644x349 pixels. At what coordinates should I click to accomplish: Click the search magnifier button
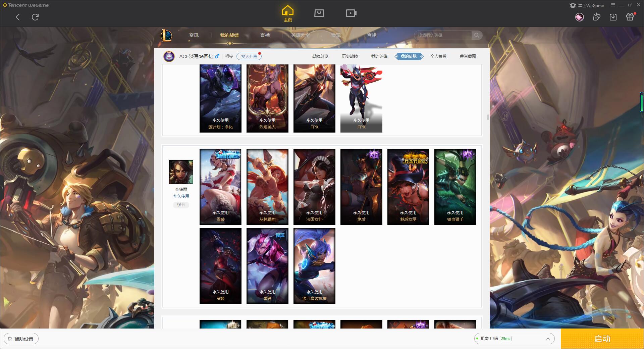(x=477, y=35)
